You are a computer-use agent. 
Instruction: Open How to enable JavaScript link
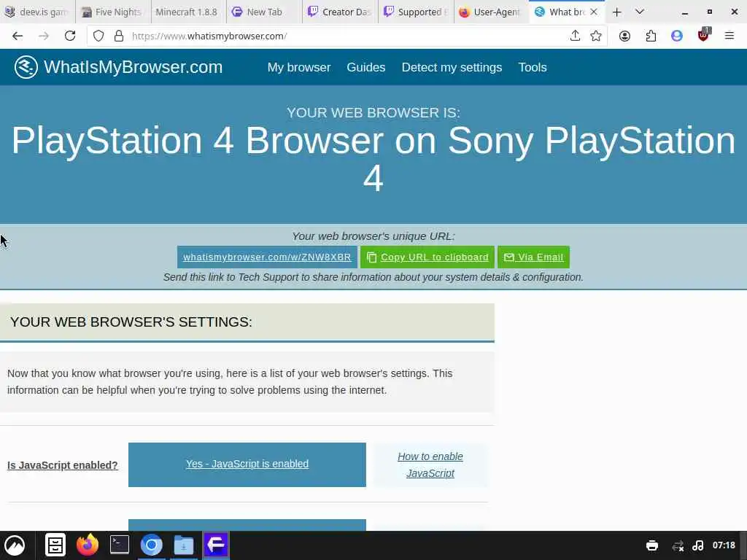pyautogui.click(x=430, y=464)
